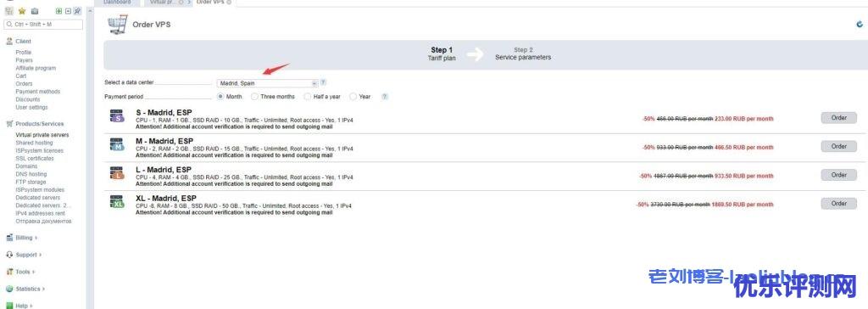Select the Year payment period
The width and height of the screenshot is (868, 309).
(x=353, y=96)
